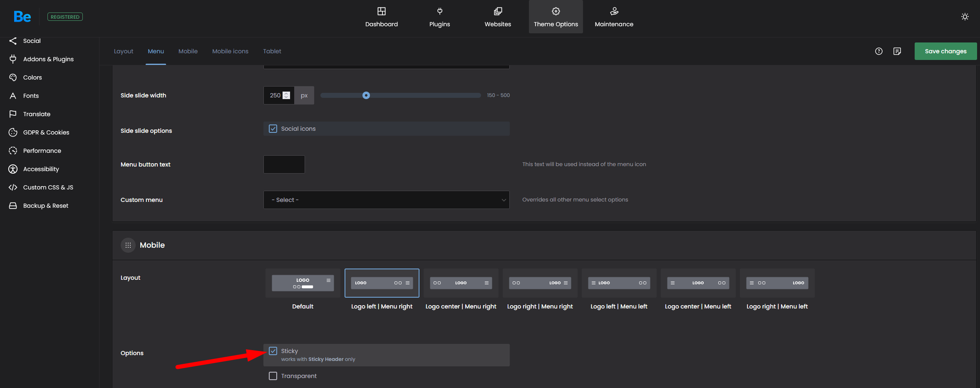This screenshot has height=388, width=980.
Task: Click the Menu button text input field
Action: 284,164
